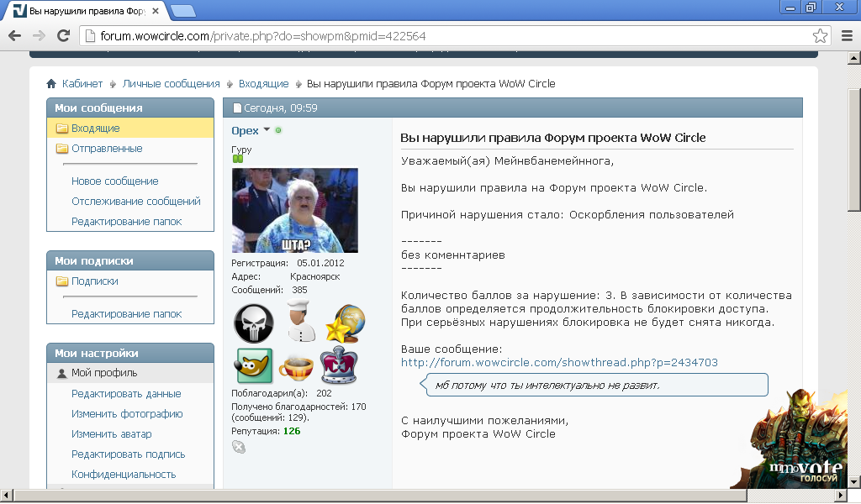Click the ШТА? avatar image

pos(295,210)
